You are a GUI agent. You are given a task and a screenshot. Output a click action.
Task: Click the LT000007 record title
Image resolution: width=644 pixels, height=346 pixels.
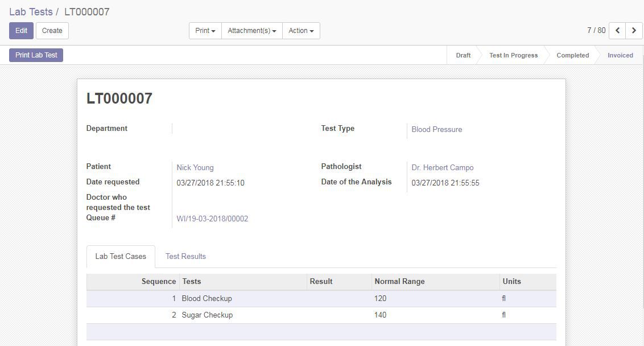(x=119, y=98)
